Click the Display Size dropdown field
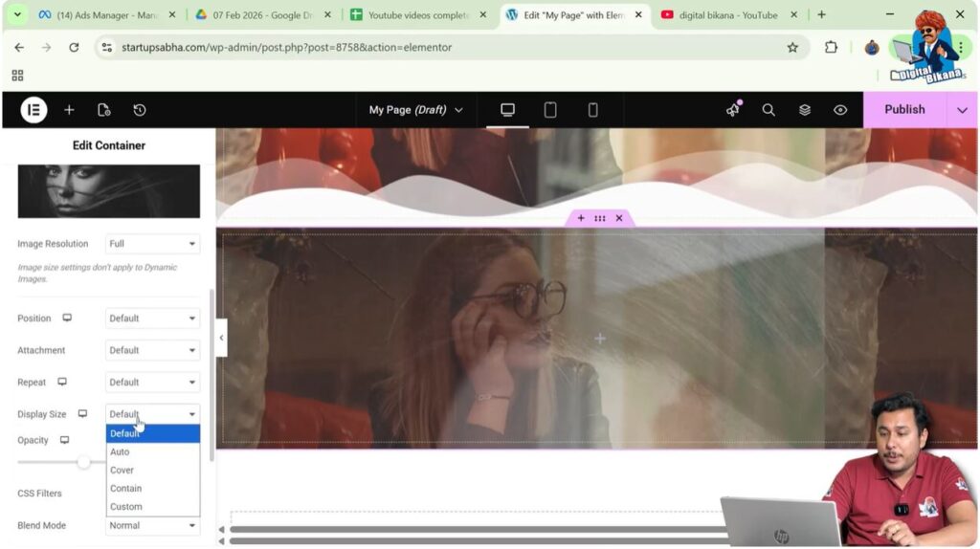Image resolution: width=980 pixels, height=549 pixels. [x=152, y=414]
